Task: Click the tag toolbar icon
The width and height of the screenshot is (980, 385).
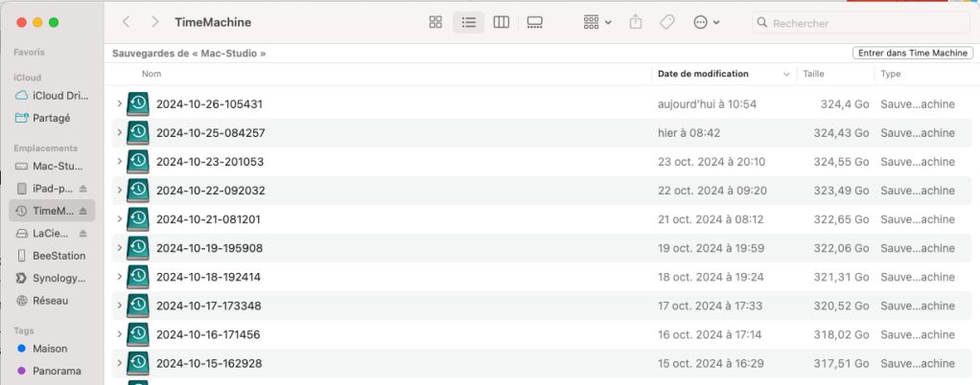Action: point(667,22)
